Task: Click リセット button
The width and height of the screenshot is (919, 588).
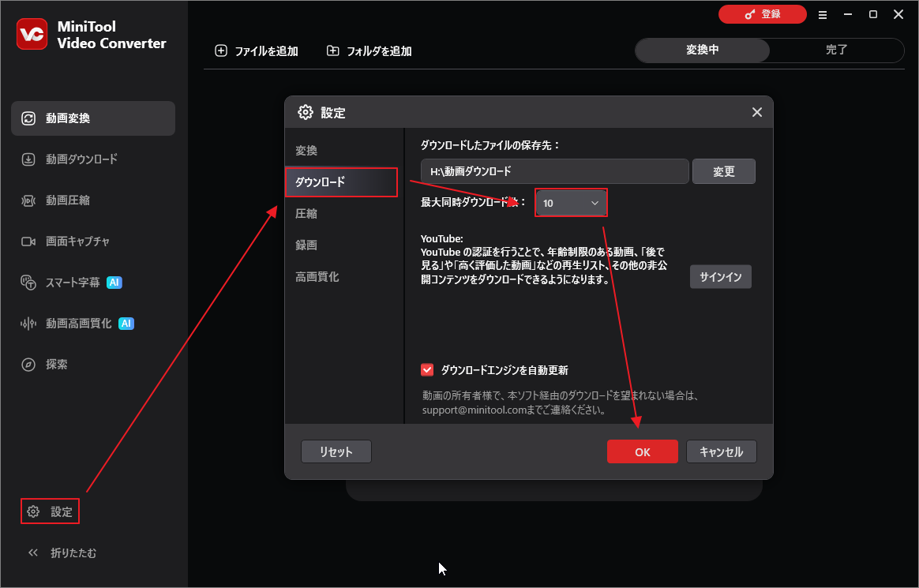Action: pos(336,451)
